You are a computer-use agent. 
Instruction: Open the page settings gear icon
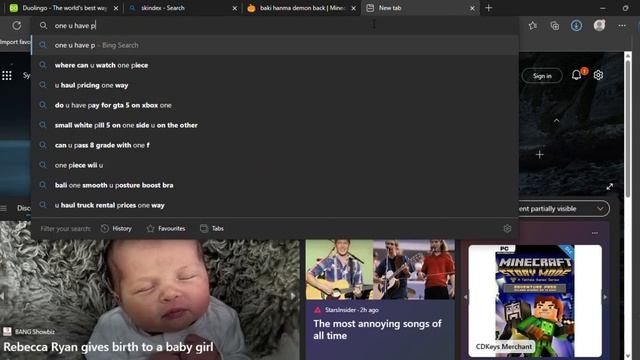point(598,75)
